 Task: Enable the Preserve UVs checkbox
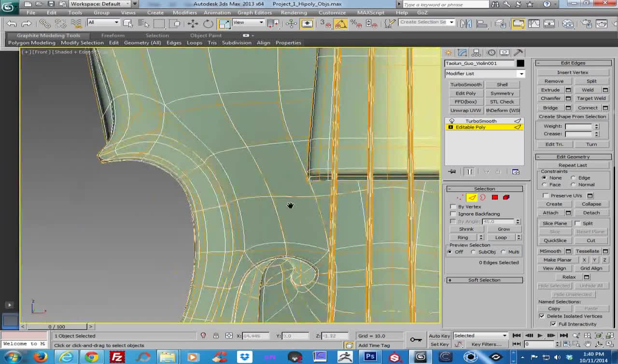tap(546, 196)
